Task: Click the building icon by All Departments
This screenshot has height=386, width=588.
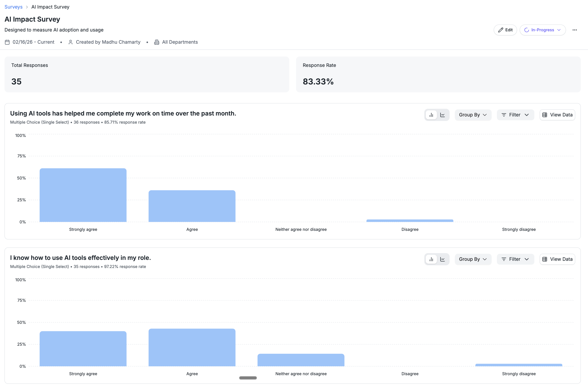Action: tap(157, 42)
